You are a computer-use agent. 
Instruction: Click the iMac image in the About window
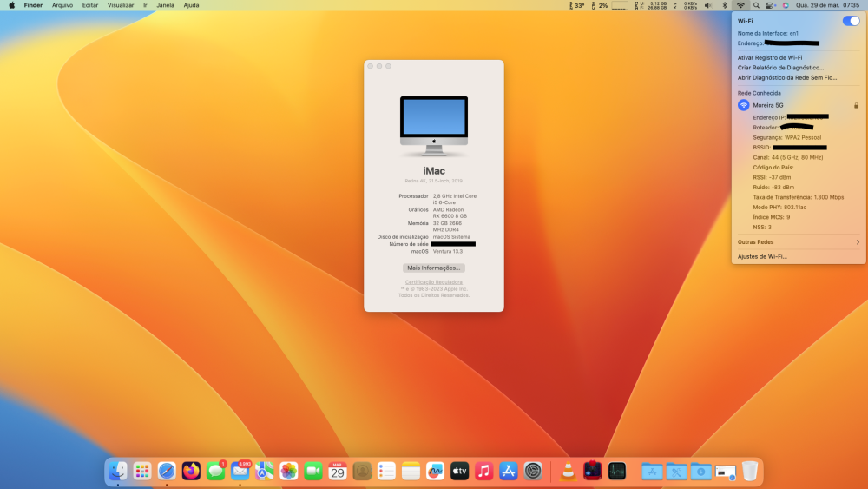point(434,126)
